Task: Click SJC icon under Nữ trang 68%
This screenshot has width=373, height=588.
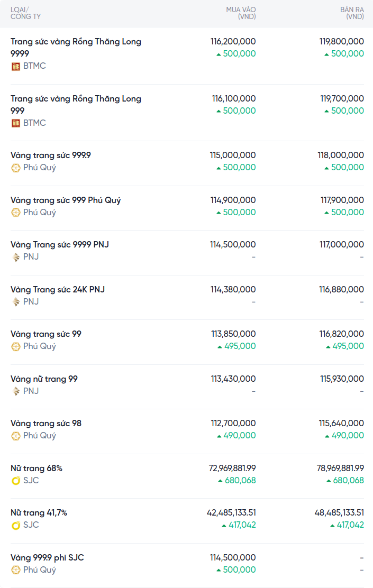Action: coord(16,481)
